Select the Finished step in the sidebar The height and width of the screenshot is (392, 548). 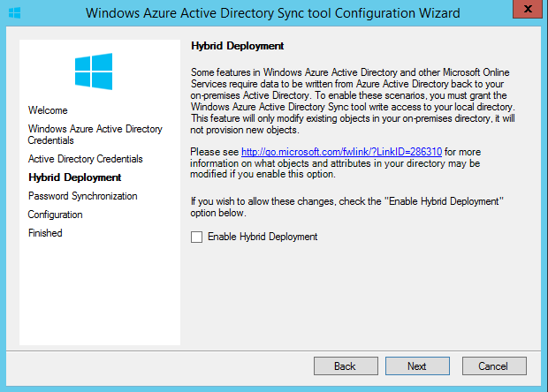pyautogui.click(x=45, y=233)
